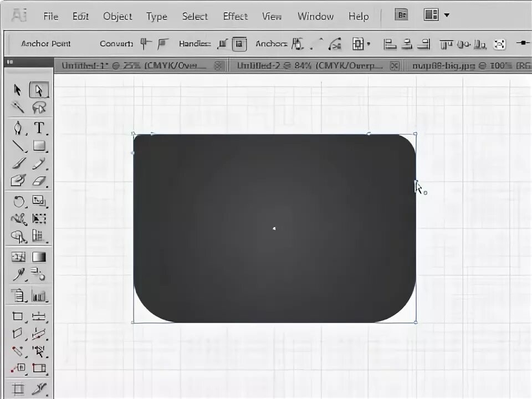
Task: Click the Align To icon
Action: [357, 44]
